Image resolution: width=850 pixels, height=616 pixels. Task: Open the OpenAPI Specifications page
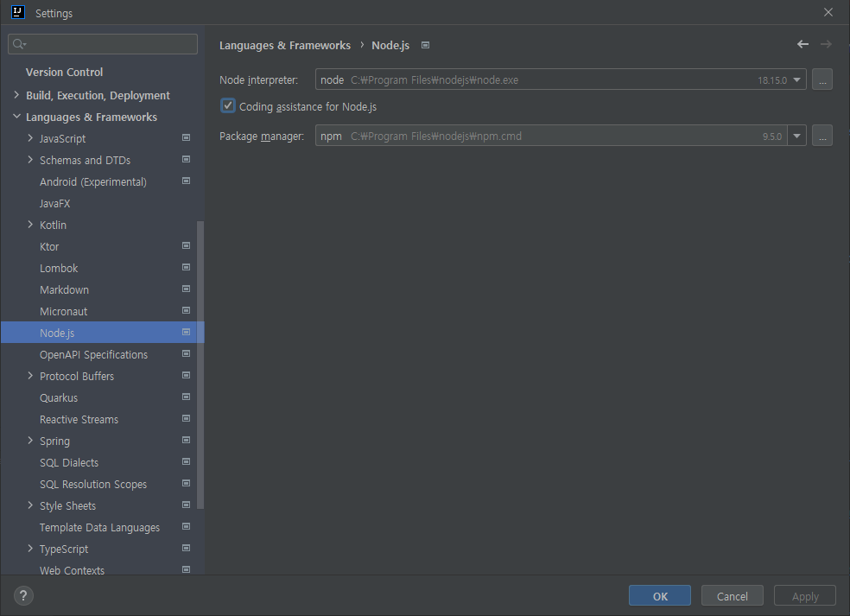click(93, 354)
